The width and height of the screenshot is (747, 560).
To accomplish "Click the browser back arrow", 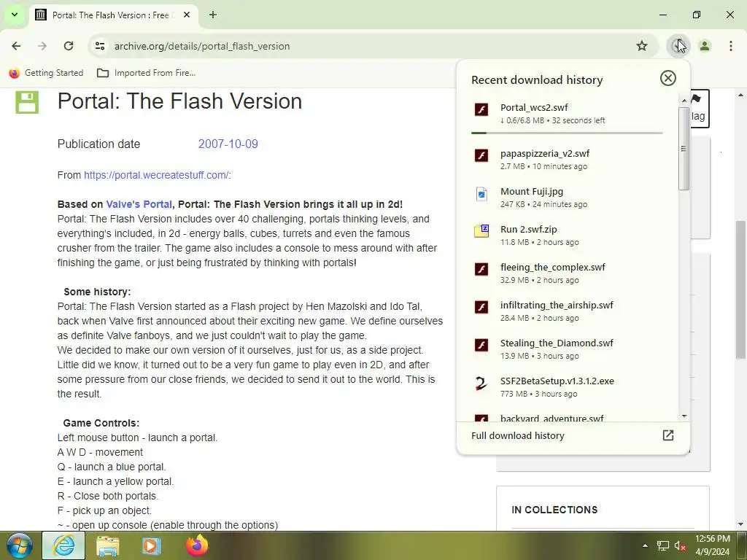I will pos(16,46).
